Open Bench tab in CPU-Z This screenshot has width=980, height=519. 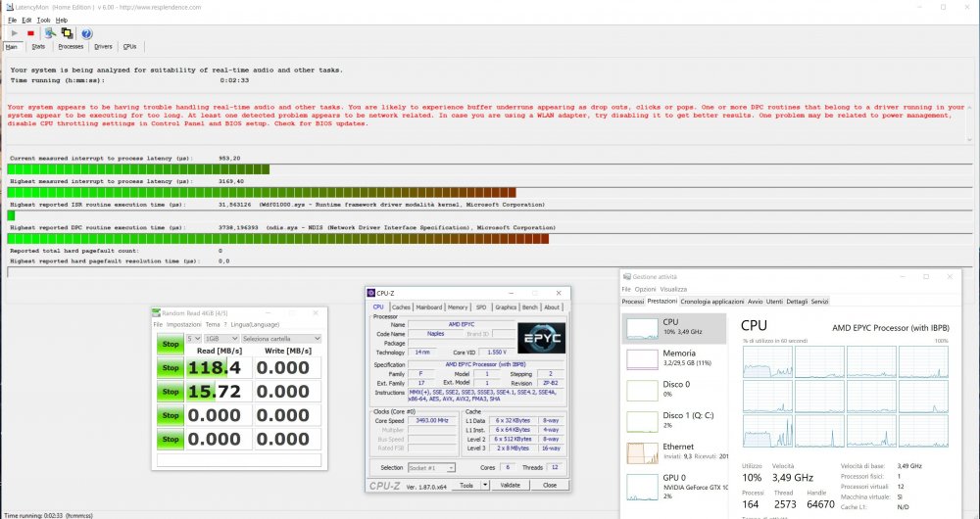530,307
